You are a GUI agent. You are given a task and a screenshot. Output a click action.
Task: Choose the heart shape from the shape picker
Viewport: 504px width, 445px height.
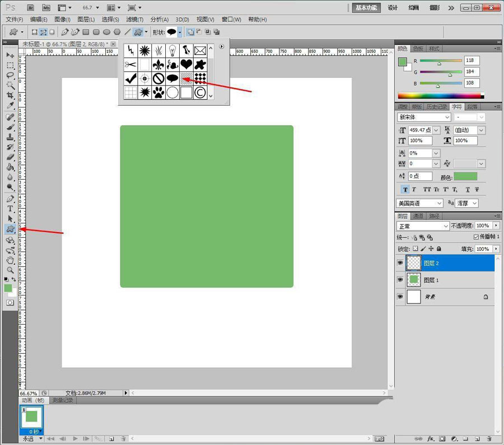186,64
